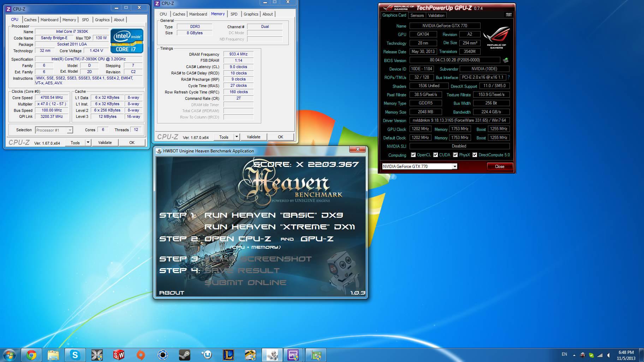Expand Tools dropdown arrow in CPU-Z Memory window
The width and height of the screenshot is (644, 362).
pyautogui.click(x=237, y=137)
